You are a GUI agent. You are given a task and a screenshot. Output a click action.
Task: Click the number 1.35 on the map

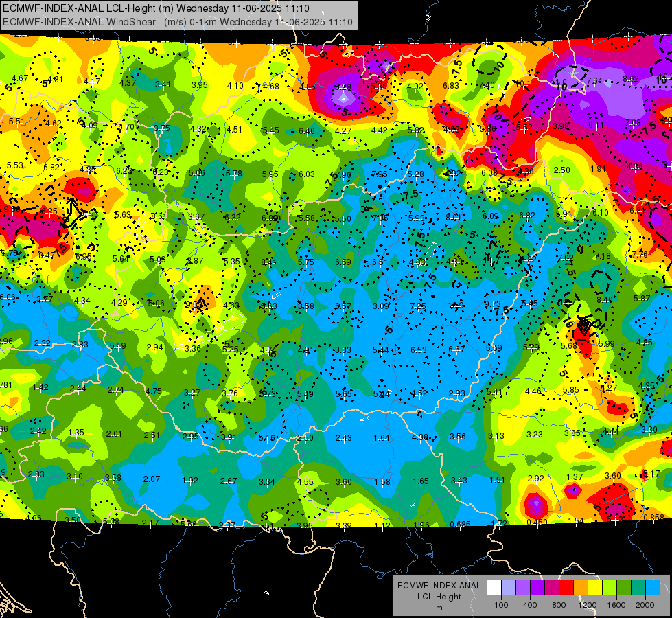76,433
